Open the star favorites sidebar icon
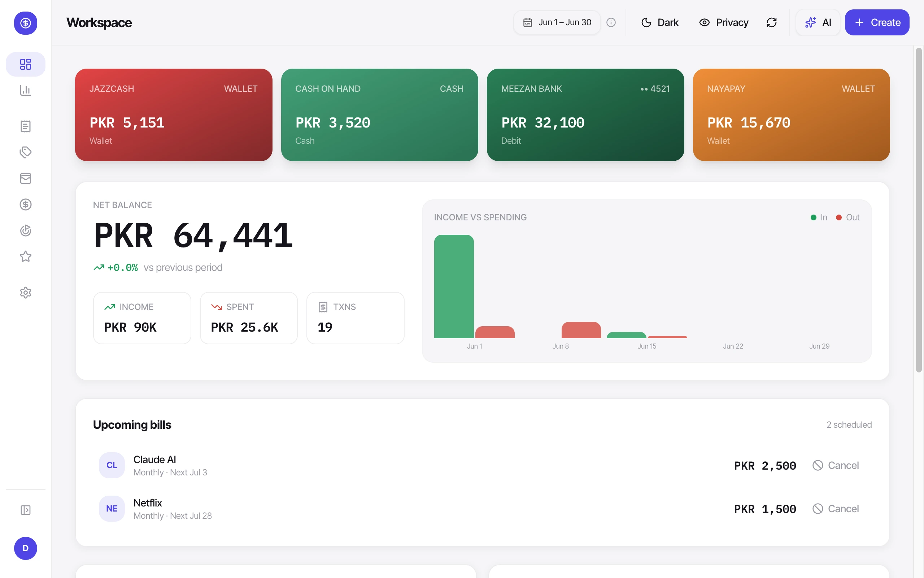 coord(26,256)
